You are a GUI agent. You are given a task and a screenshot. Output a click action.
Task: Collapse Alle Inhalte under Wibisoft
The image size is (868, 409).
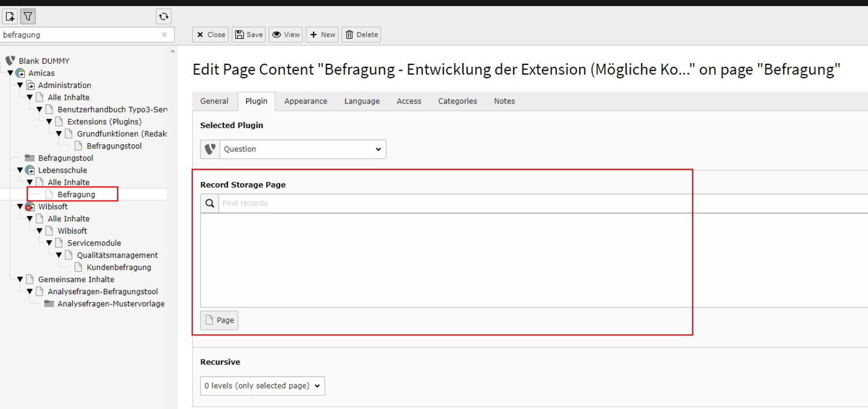pos(30,219)
